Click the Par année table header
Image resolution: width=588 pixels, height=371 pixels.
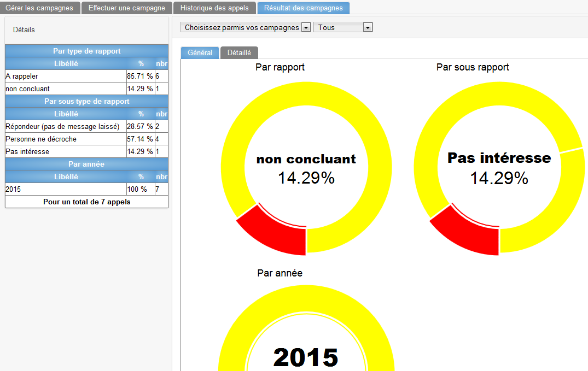pyautogui.click(x=86, y=164)
